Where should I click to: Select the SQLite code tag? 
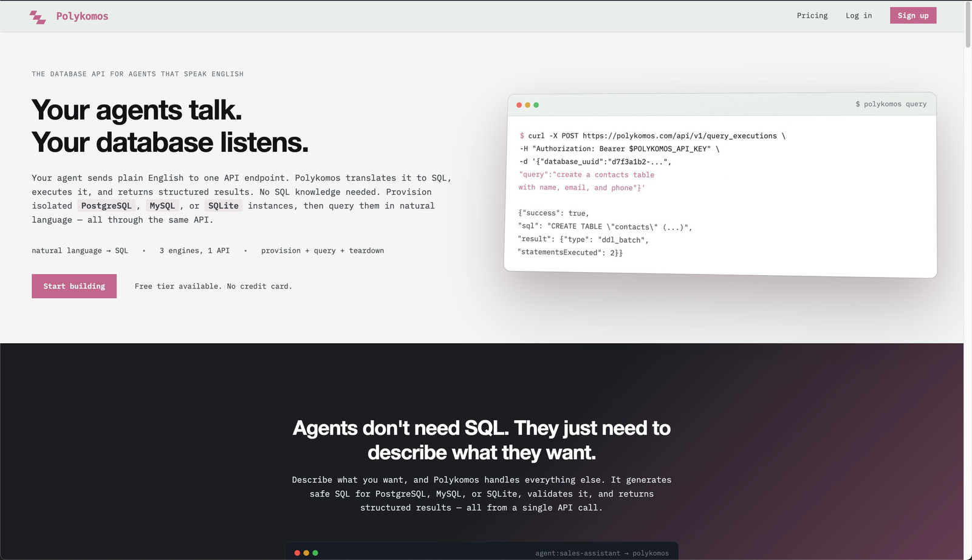[223, 206]
